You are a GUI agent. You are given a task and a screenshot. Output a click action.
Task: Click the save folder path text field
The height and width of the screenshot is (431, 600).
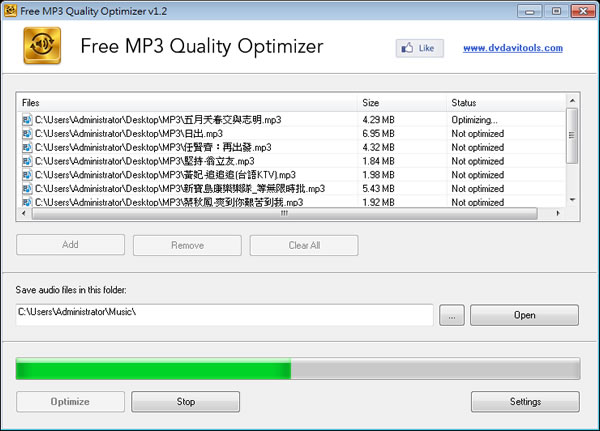click(x=224, y=314)
